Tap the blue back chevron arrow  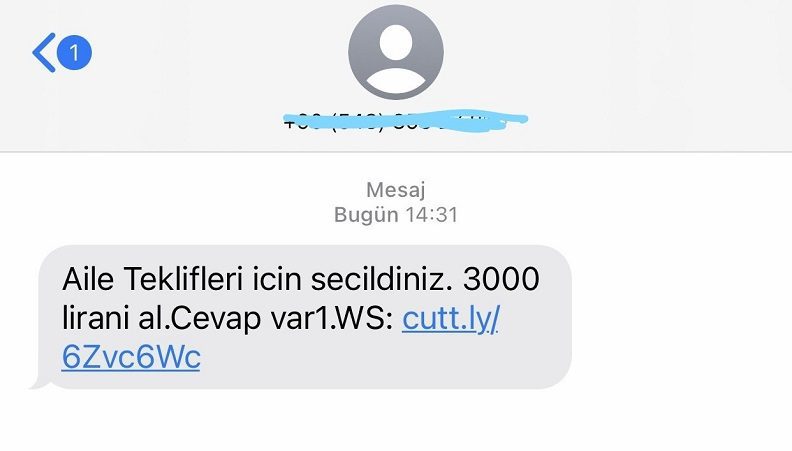[x=44, y=53]
